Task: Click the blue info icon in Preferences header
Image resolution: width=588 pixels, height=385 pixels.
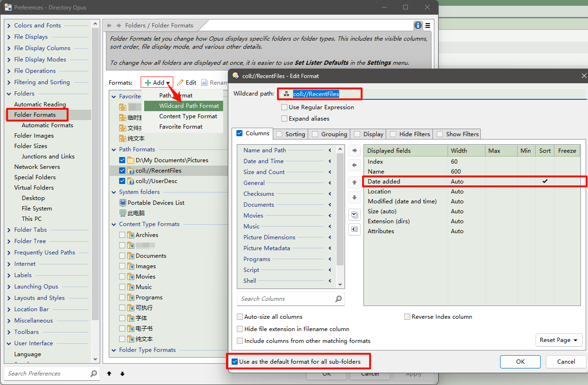Action: [418, 26]
